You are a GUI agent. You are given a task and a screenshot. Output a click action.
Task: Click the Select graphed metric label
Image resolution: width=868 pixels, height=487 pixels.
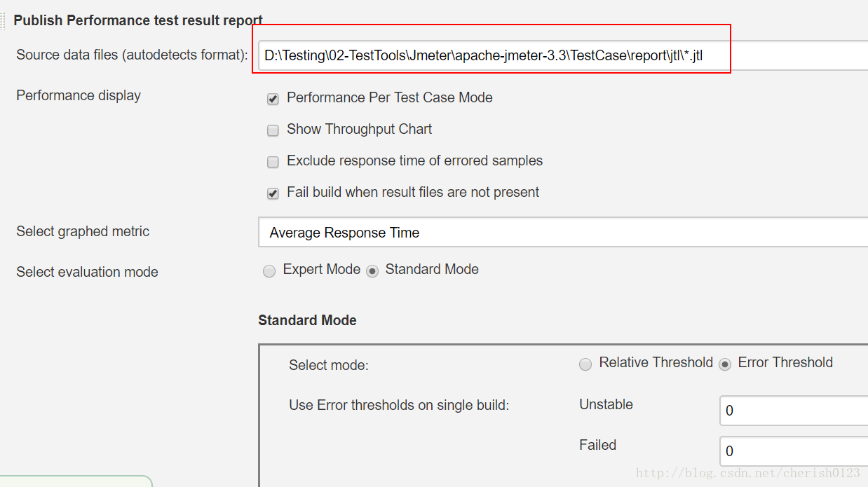click(x=83, y=231)
